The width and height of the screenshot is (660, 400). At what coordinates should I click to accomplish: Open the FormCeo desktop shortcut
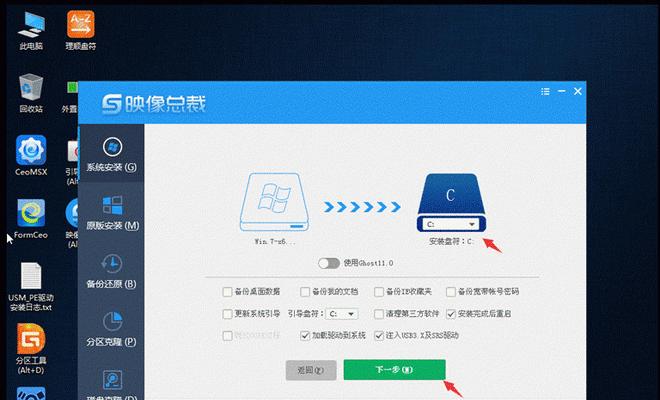pos(31,219)
